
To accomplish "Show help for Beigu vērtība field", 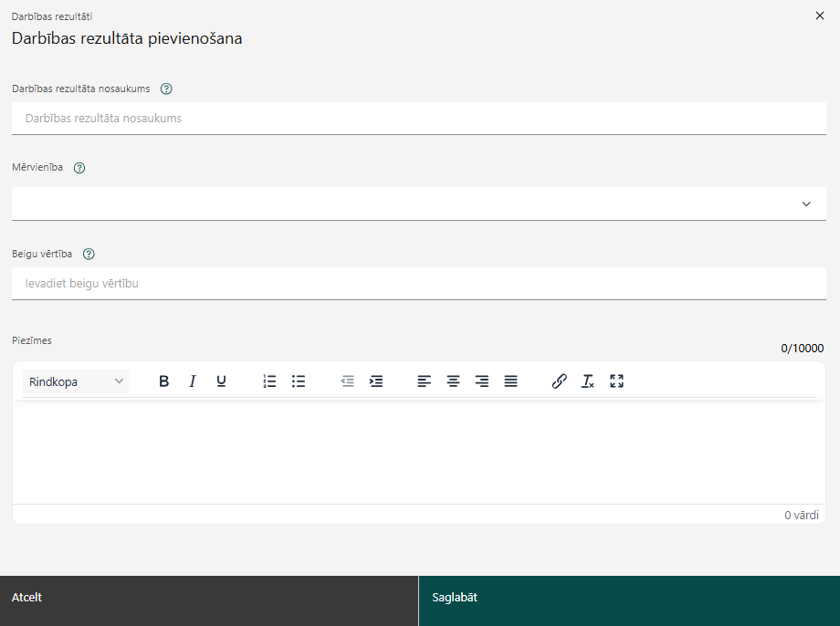I will pos(89,254).
